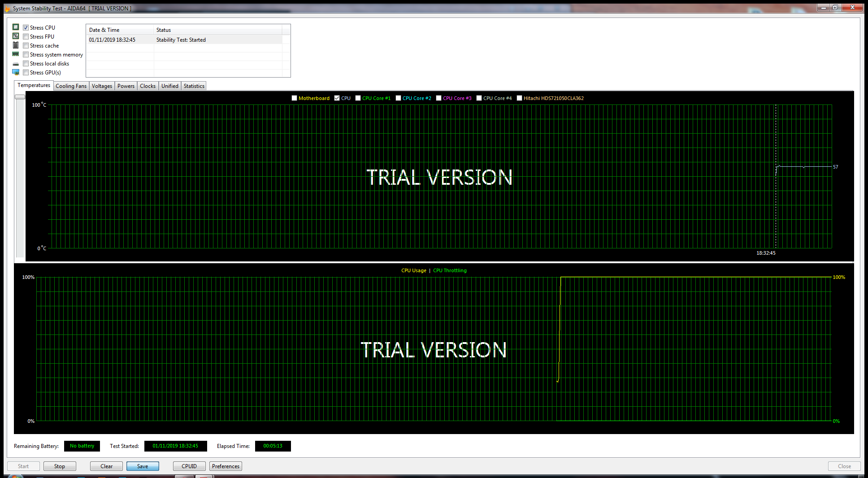Screen dimensions: 868x478
Task: Click the No battery status field
Action: 82,446
